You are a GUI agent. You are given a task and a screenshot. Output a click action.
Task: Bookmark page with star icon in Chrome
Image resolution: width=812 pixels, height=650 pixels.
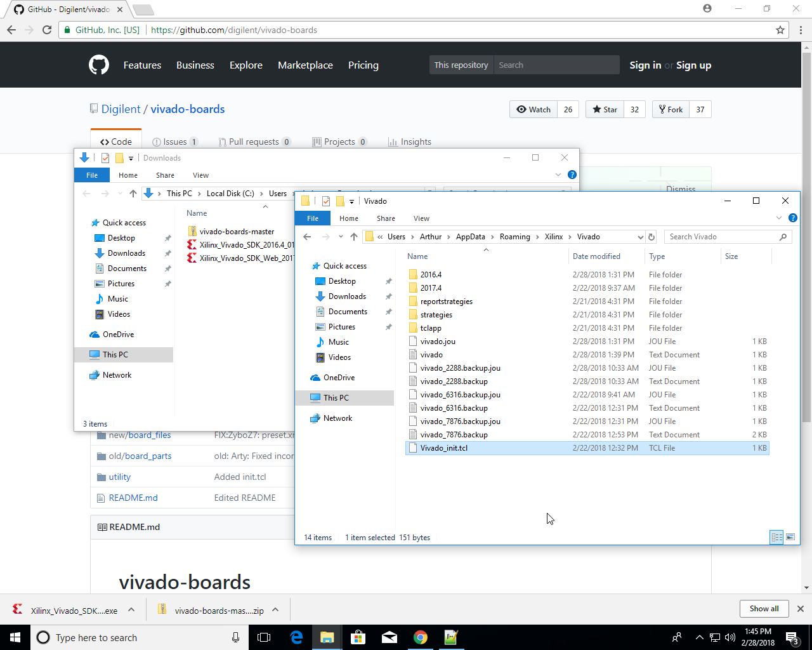click(x=780, y=30)
